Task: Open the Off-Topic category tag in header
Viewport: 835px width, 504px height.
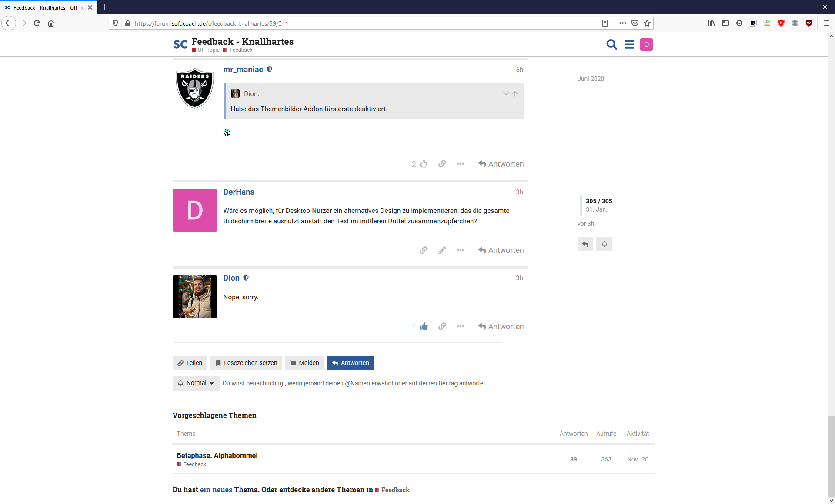Action: [208, 50]
